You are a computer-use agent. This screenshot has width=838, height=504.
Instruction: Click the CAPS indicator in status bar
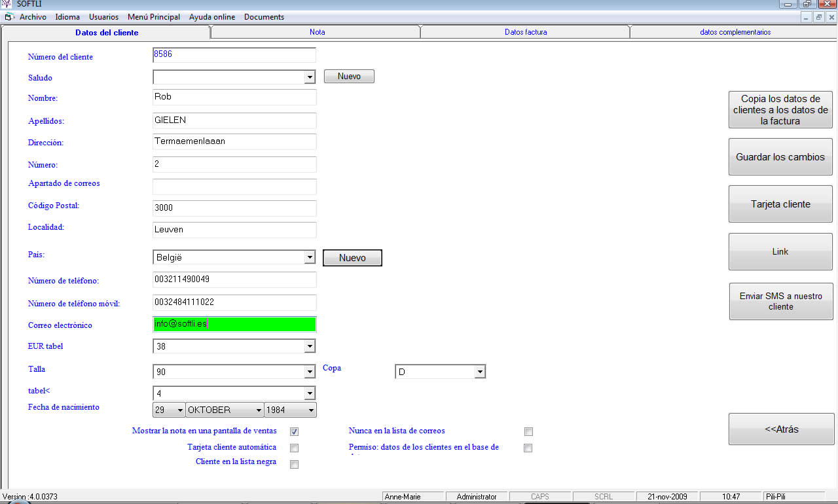tap(540, 497)
